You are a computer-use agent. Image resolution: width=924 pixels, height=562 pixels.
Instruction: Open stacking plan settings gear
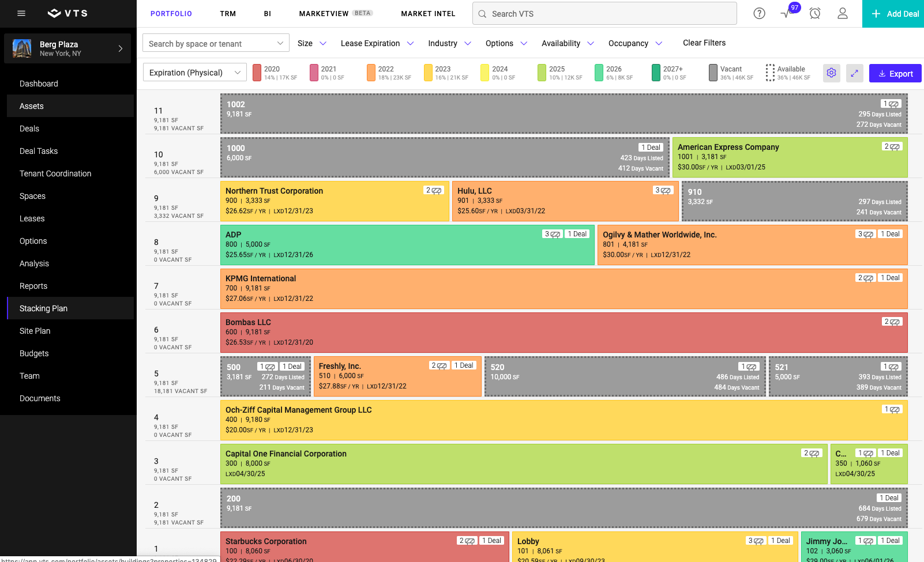(x=831, y=73)
